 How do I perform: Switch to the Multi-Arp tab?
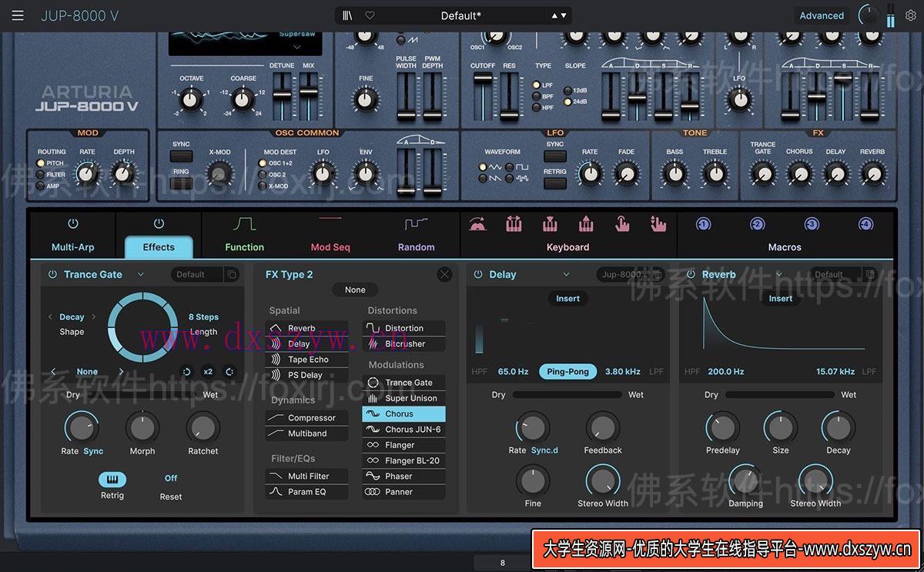[x=72, y=247]
